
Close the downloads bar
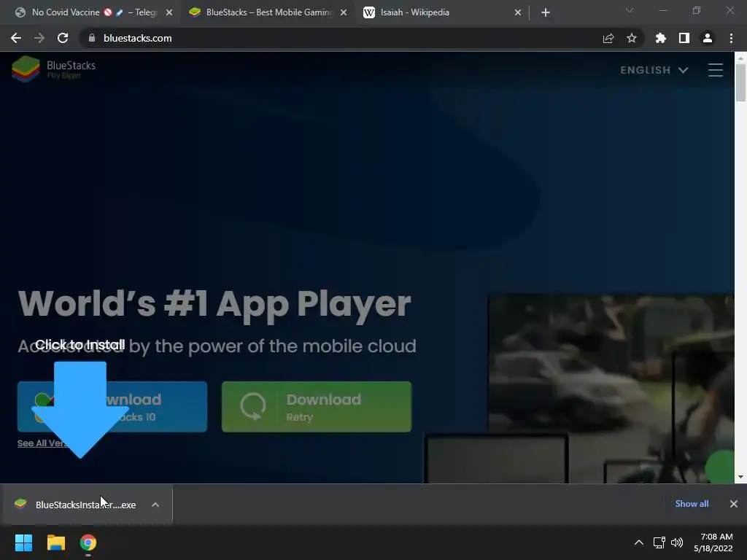[x=734, y=504]
